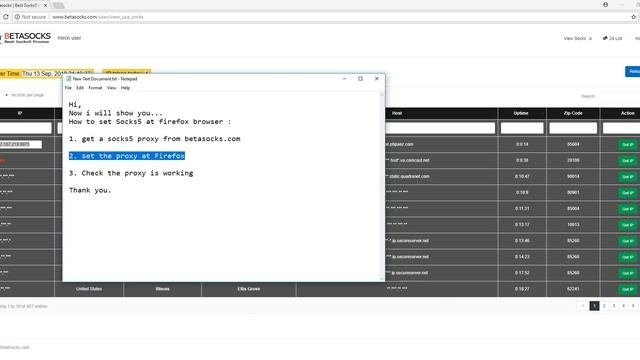Viewport: 640px width, 360px height.
Task: Click the Zip Code filter input
Action: click(573, 128)
